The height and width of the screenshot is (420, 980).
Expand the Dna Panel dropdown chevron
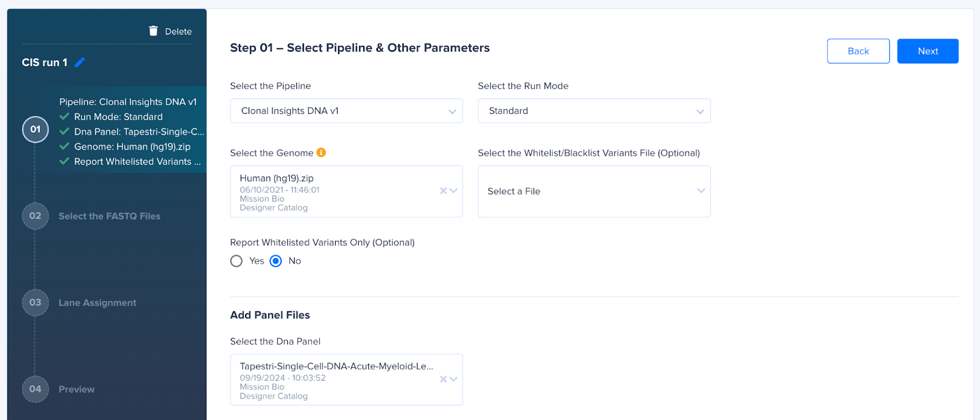pos(454,379)
